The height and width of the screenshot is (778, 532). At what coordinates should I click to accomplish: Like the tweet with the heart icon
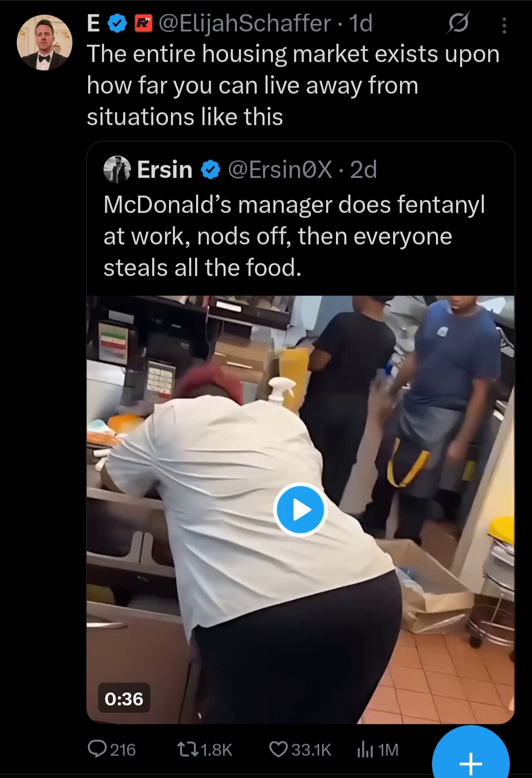click(278, 749)
